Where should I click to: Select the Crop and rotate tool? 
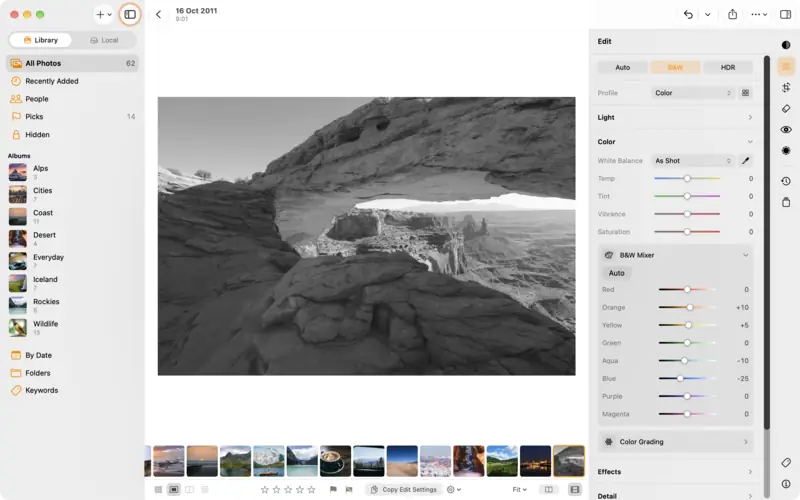click(786, 87)
